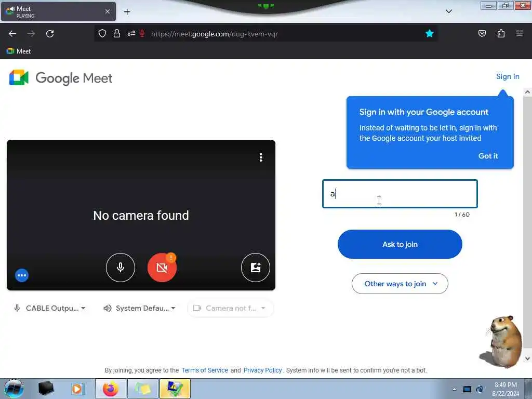Click the network icon in system tray
The image size is (532, 399).
467,389
